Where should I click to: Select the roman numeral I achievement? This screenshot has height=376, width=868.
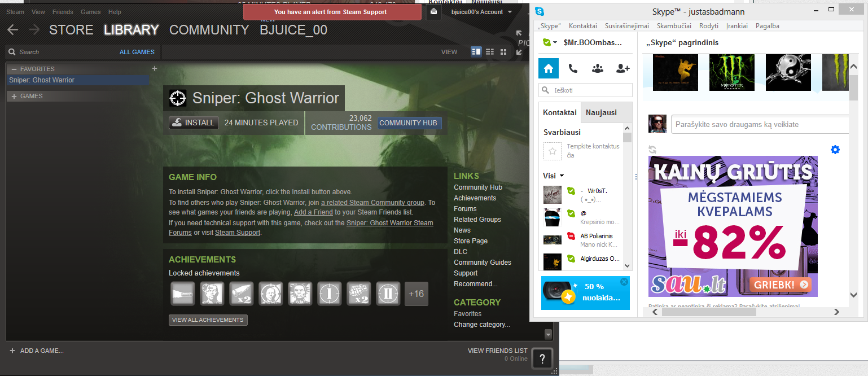pos(330,294)
